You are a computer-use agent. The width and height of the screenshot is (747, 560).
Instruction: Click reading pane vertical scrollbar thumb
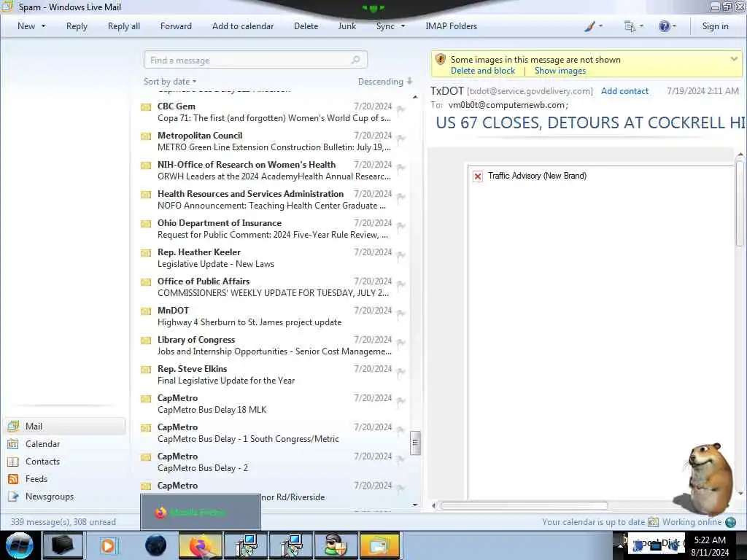pos(740,203)
